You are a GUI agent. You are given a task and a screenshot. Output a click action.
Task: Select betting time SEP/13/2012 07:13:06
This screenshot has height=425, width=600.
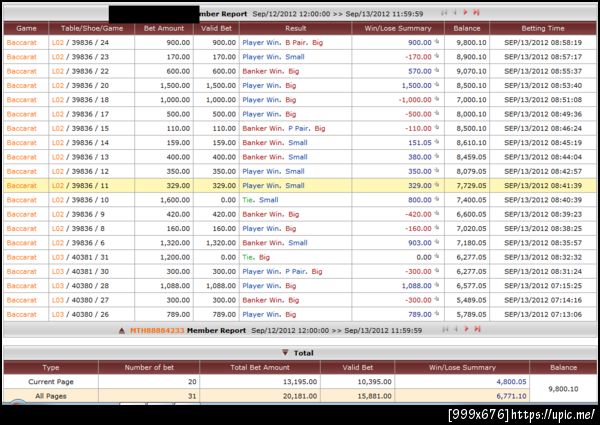[x=543, y=314]
